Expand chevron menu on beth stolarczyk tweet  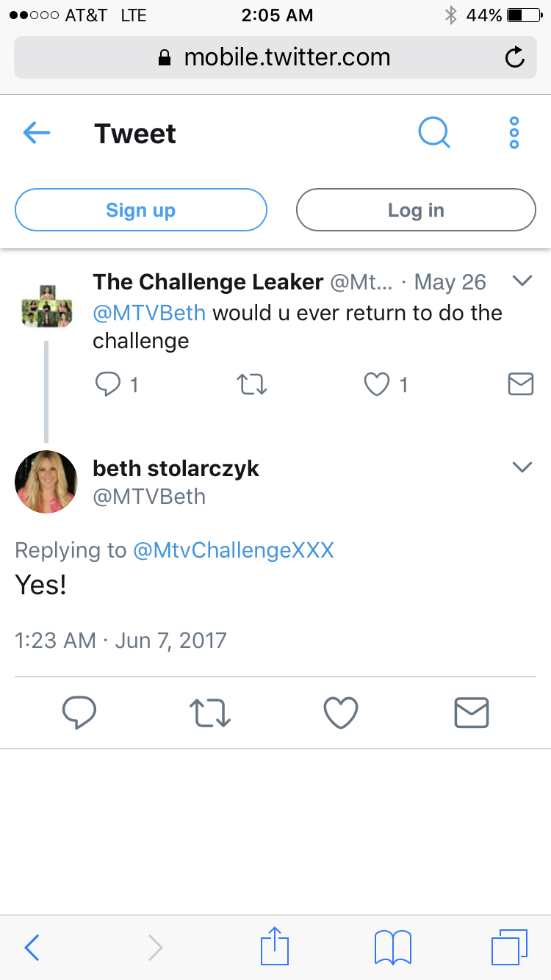point(522,467)
